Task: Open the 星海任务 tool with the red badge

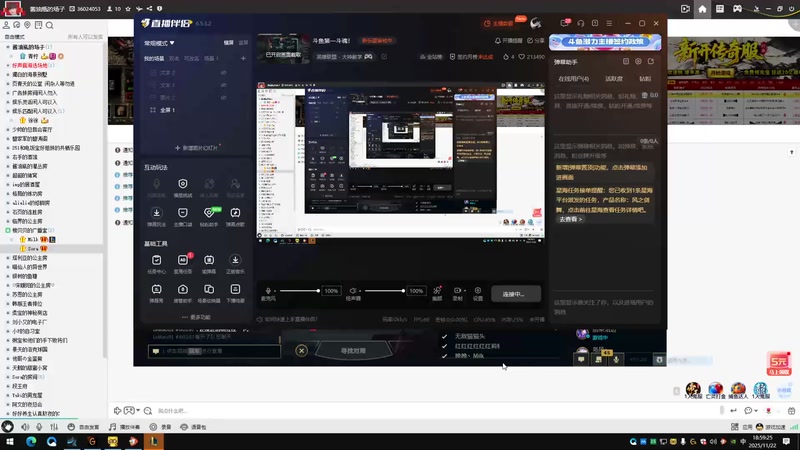Action: tap(183, 260)
